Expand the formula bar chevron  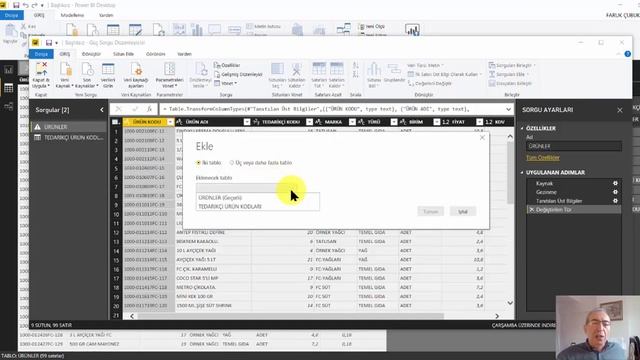pos(508,109)
